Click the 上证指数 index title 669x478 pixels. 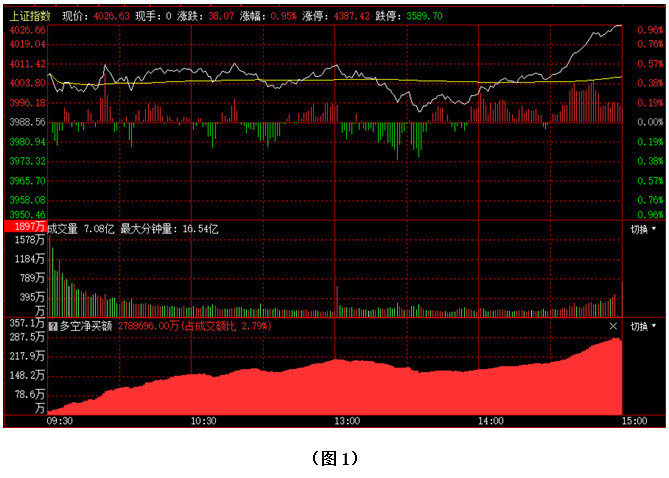[x=30, y=16]
